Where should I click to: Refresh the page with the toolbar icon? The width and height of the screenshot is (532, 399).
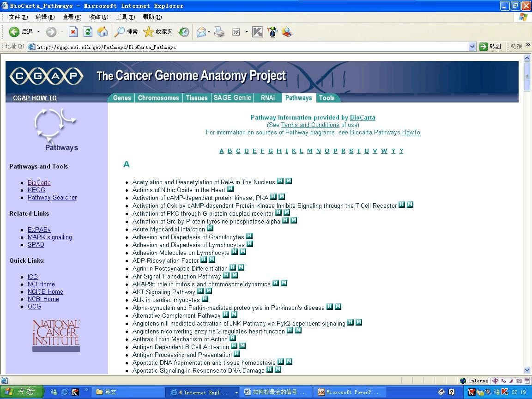click(88, 32)
